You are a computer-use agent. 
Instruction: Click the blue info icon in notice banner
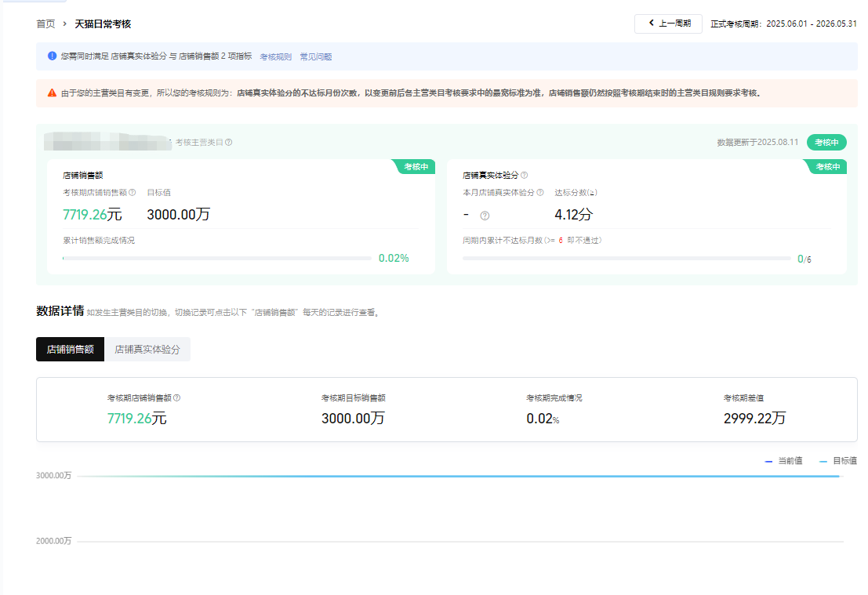[x=52, y=56]
